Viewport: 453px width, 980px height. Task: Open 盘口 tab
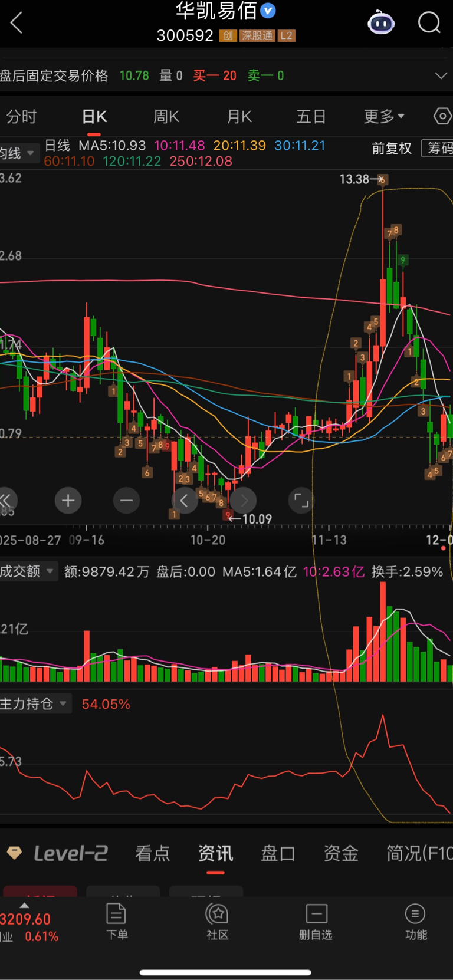pos(278,853)
